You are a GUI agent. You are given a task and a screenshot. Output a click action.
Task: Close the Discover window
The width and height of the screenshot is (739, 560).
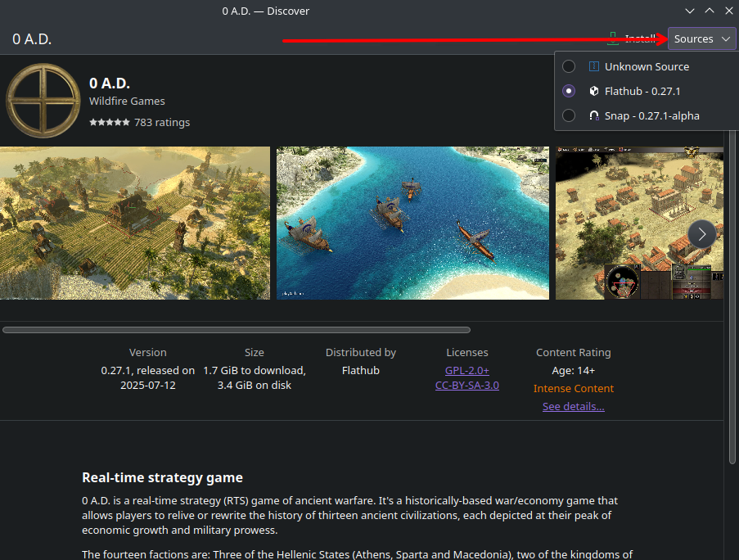point(728,11)
